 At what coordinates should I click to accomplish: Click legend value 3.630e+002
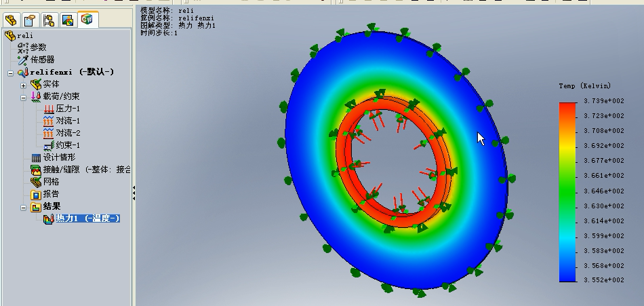604,206
